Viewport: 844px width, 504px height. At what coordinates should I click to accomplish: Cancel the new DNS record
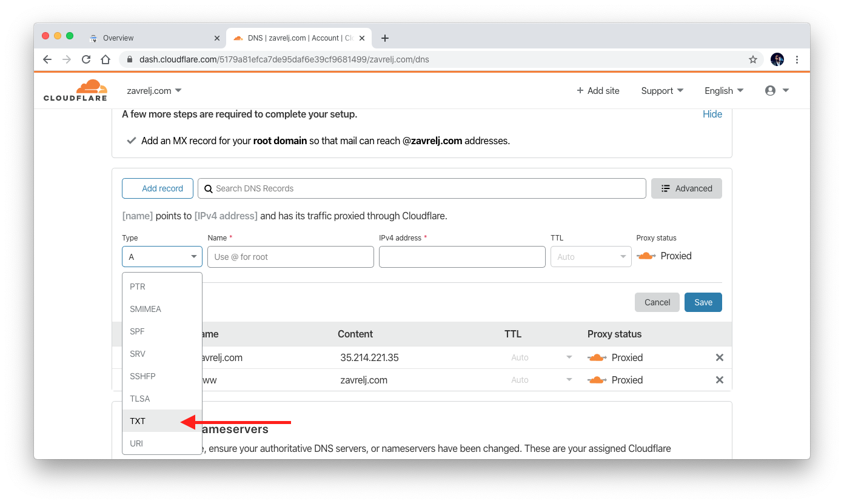[x=657, y=302]
